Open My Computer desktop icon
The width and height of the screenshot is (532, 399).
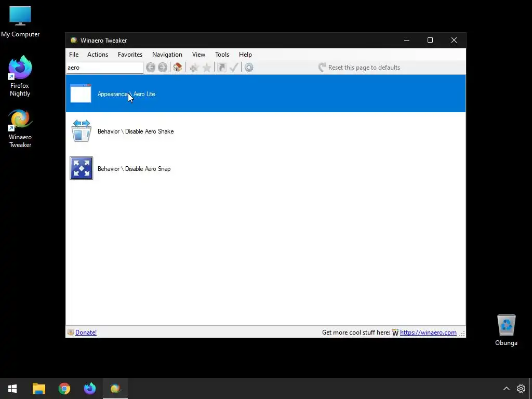(20, 22)
